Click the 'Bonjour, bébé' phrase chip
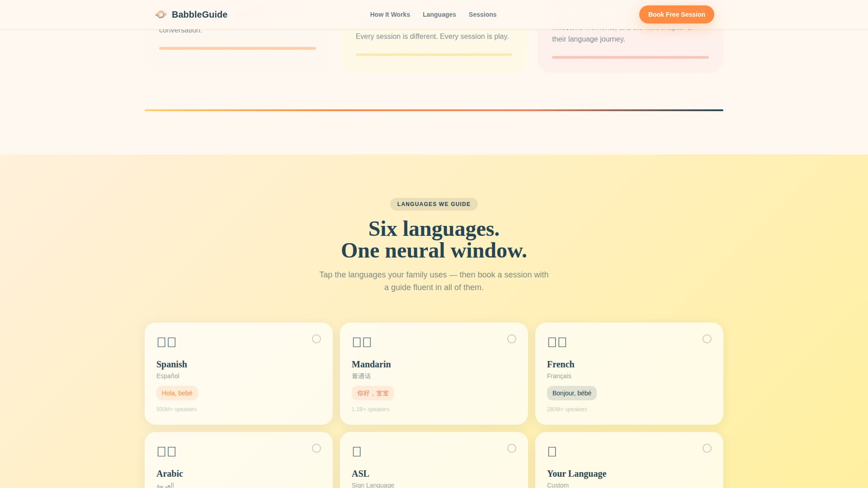868x488 pixels. point(571,393)
